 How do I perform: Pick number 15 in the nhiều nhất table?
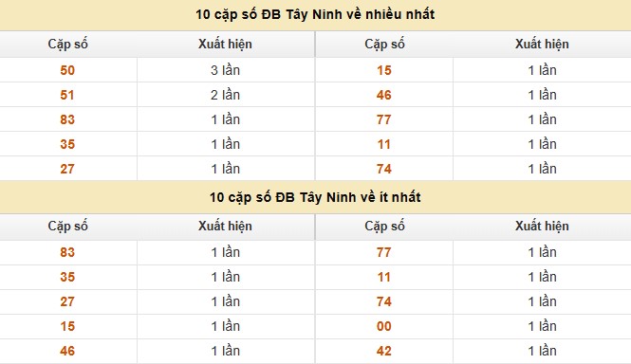click(384, 70)
